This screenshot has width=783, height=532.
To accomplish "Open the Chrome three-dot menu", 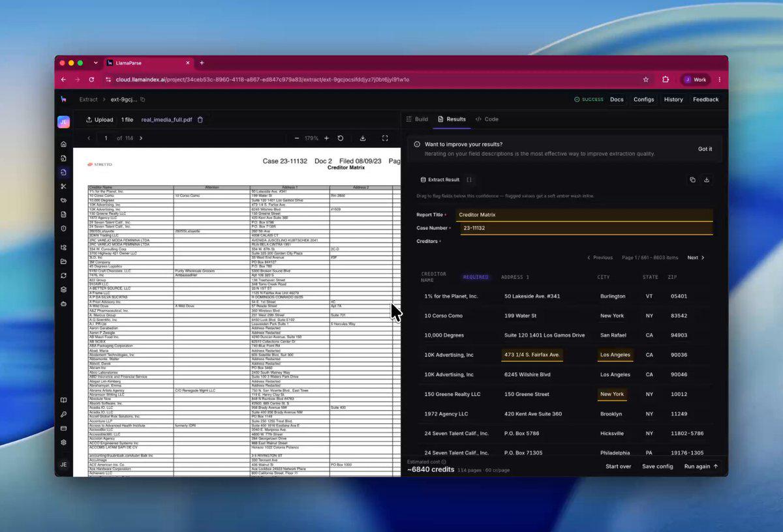I will [x=720, y=80].
